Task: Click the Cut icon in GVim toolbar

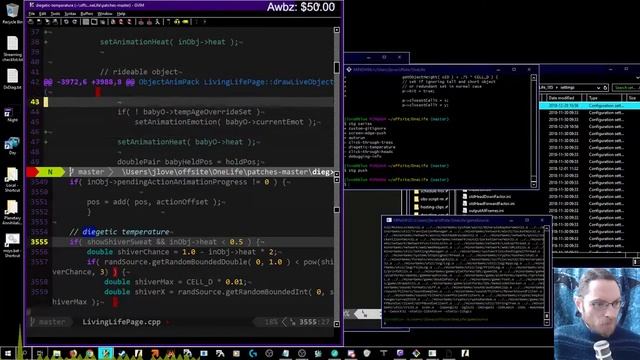Action: 86,22
